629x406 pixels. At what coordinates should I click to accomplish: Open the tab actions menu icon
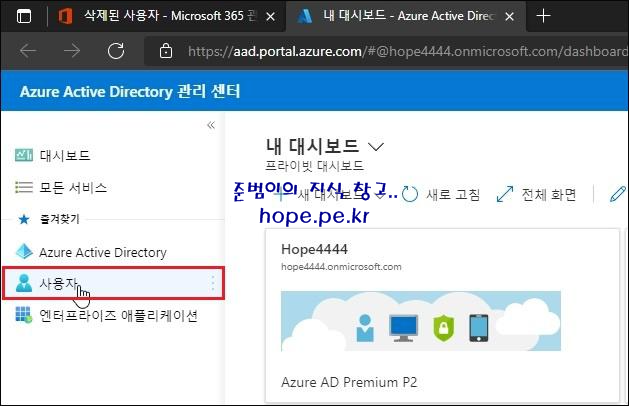click(24, 16)
